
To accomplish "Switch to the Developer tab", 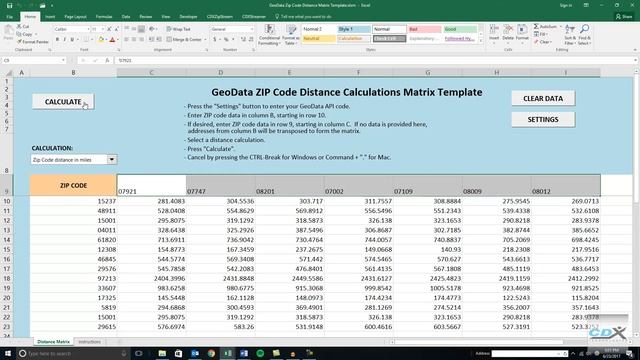I will (x=188, y=17).
